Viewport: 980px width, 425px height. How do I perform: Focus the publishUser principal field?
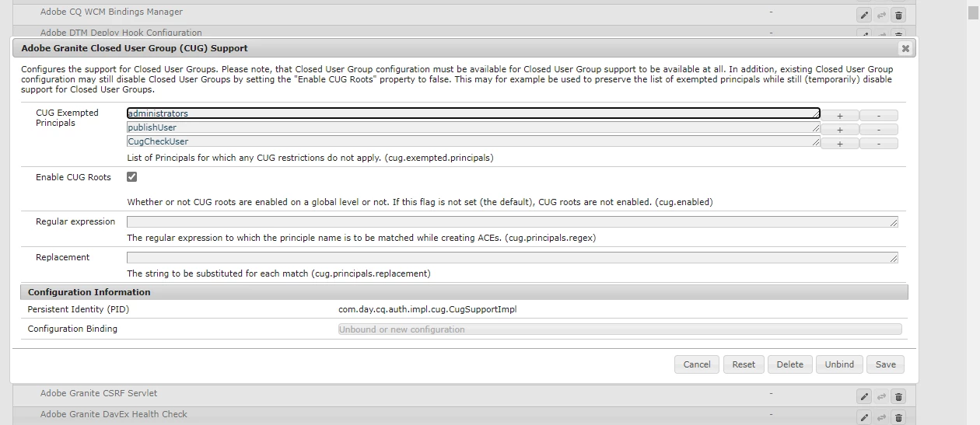(x=473, y=127)
